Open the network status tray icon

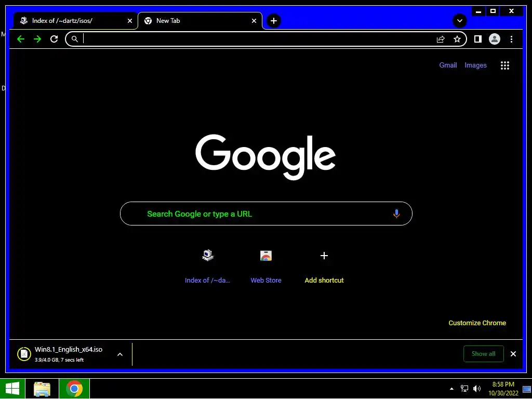pos(464,389)
